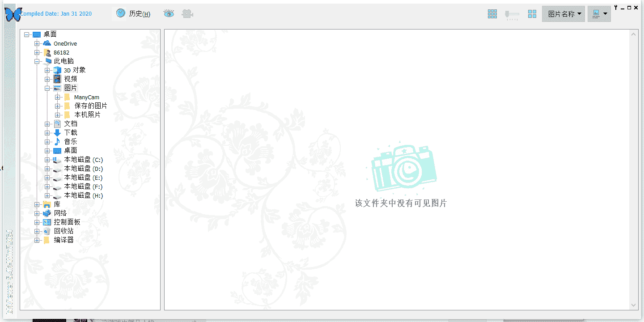Click the 文档 document icon

click(57, 124)
